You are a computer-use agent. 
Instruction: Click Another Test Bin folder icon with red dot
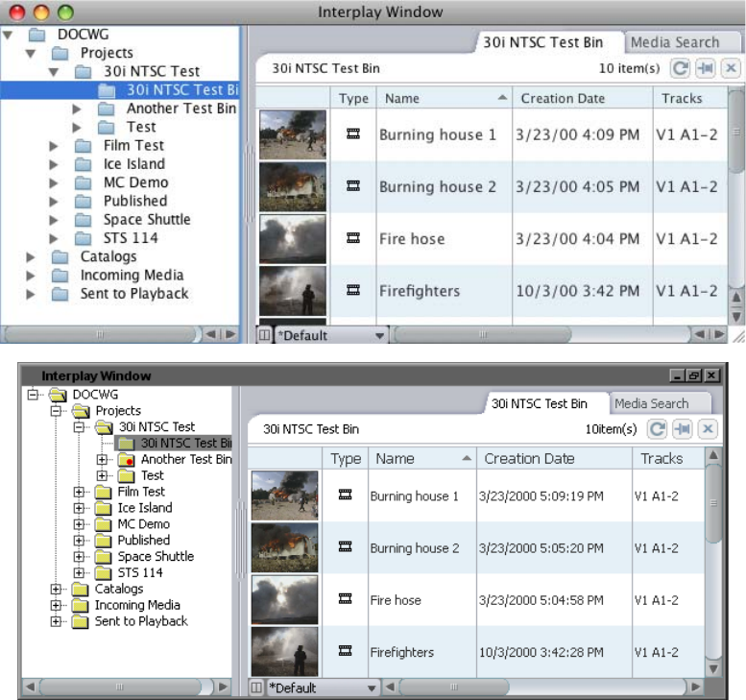pos(126,460)
